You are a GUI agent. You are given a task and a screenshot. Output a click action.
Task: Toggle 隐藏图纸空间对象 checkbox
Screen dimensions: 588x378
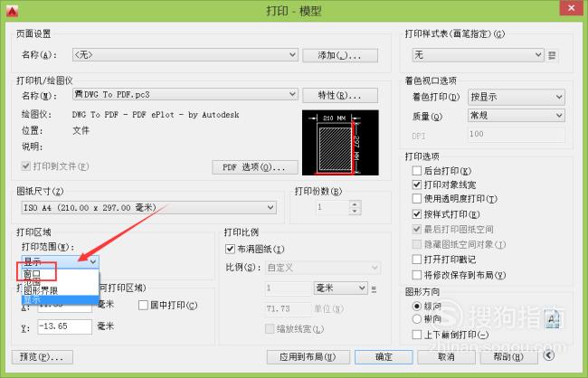(x=417, y=244)
